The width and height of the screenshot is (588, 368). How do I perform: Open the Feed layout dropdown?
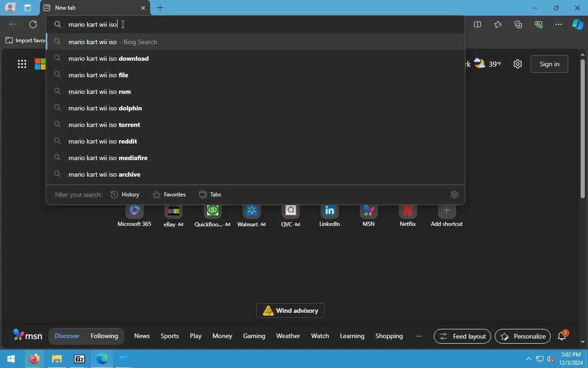click(x=462, y=336)
